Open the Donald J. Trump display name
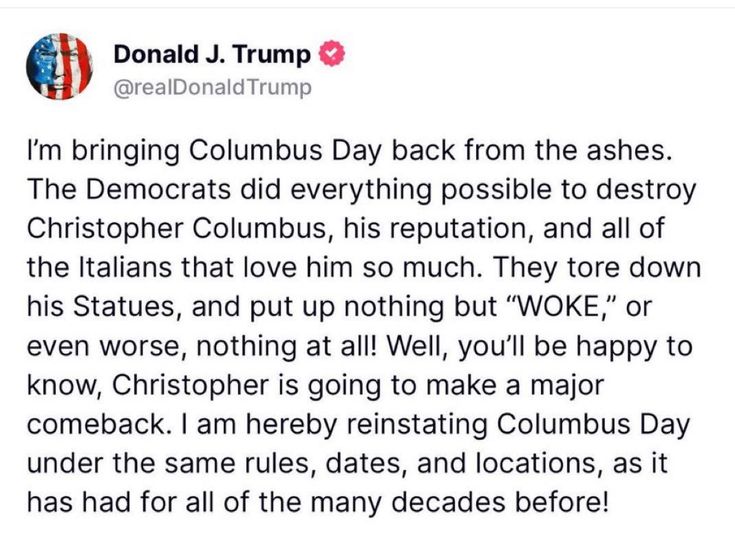The width and height of the screenshot is (735, 539). click(x=212, y=54)
